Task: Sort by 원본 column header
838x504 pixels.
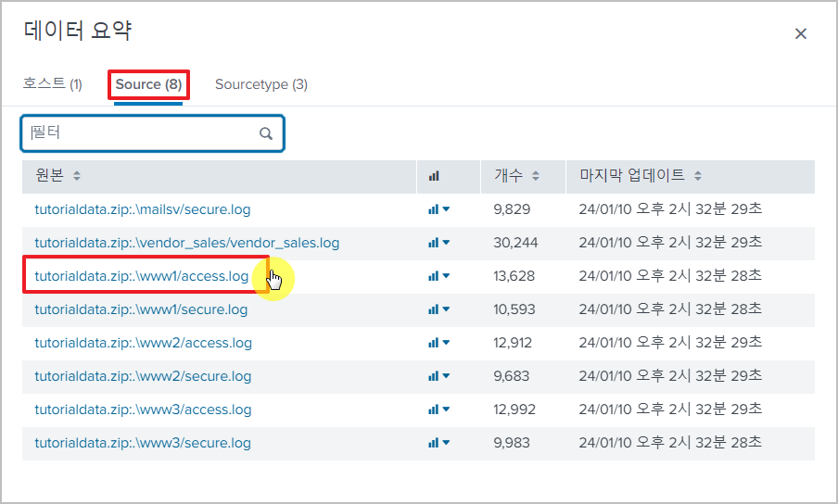Action: 57,175
